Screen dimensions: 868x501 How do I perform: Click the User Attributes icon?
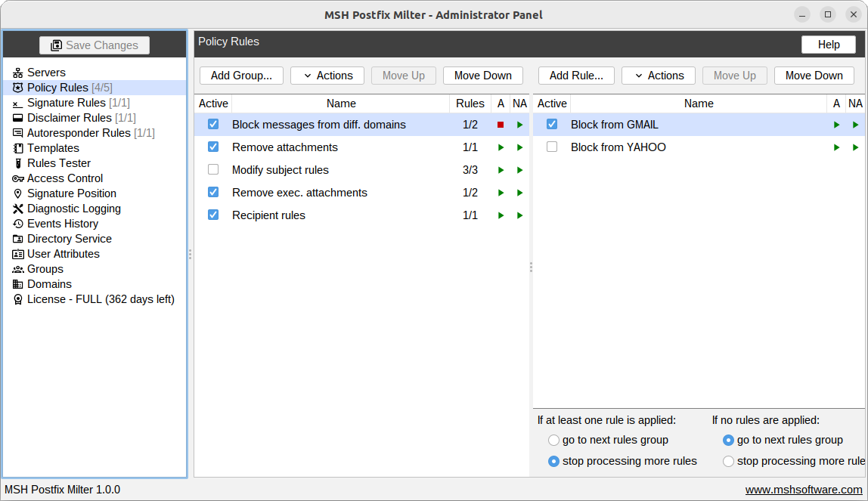[x=17, y=254]
